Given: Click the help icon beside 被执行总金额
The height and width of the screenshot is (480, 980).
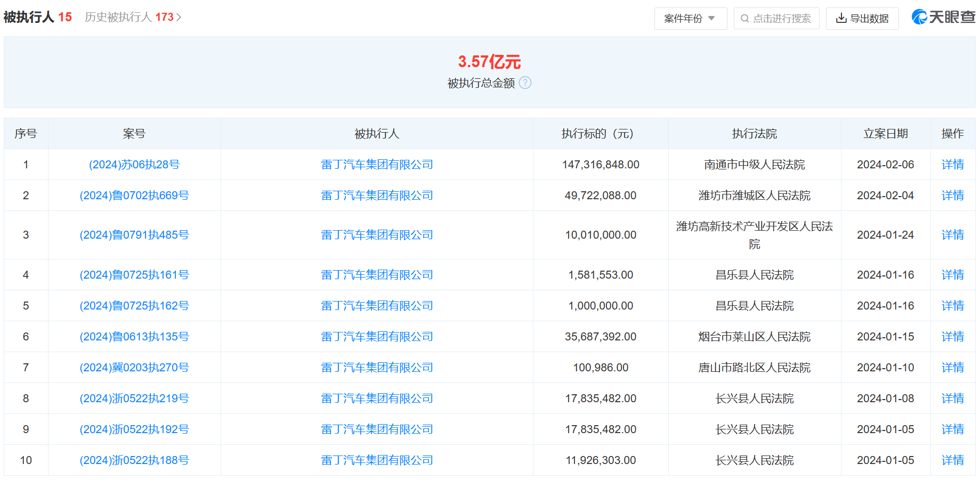Looking at the screenshot, I should click(525, 83).
